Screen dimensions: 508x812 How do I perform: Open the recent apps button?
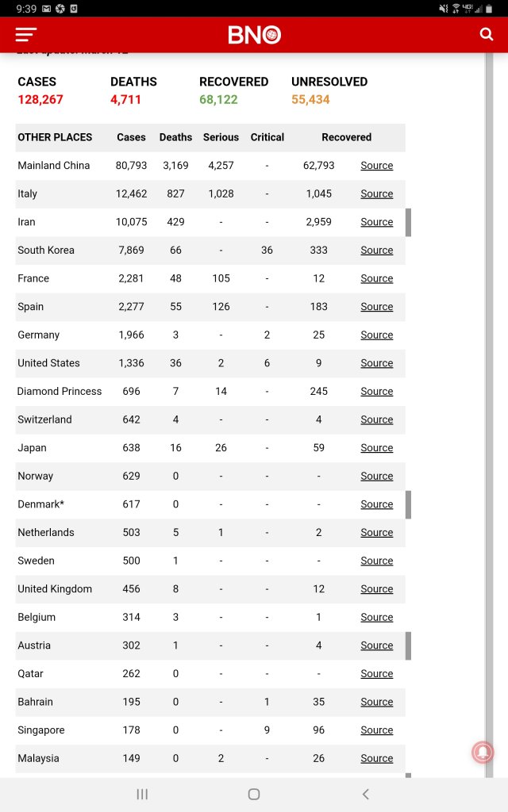tap(143, 794)
